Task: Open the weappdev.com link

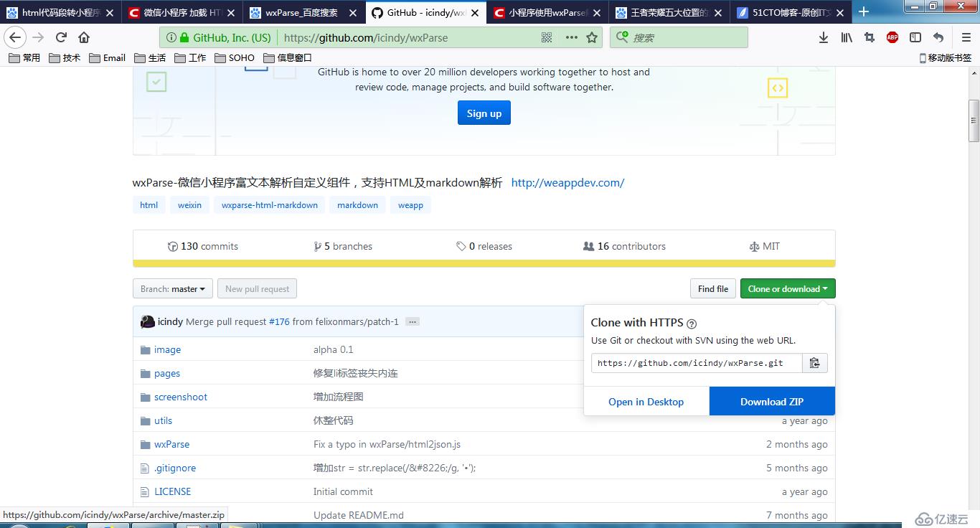Action: tap(568, 183)
